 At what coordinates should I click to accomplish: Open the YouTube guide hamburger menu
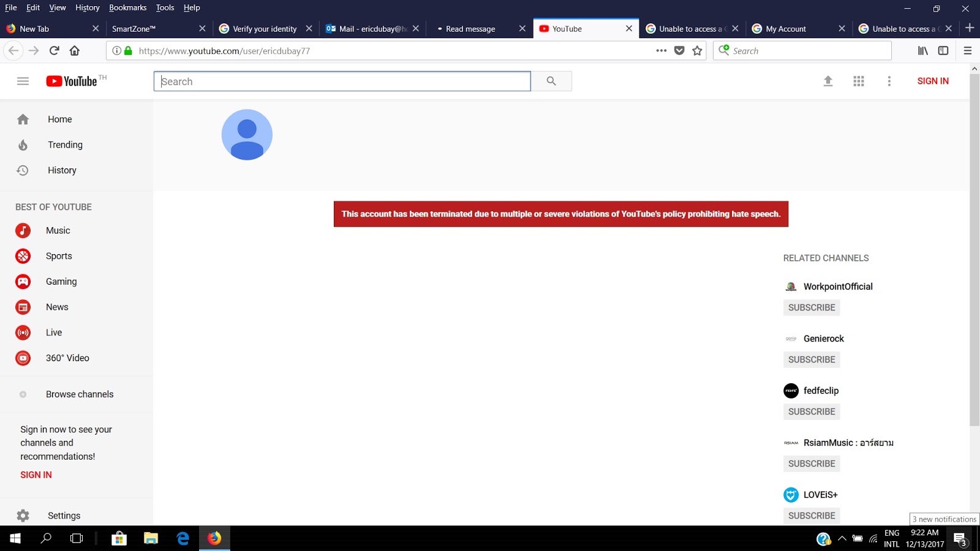(x=23, y=81)
